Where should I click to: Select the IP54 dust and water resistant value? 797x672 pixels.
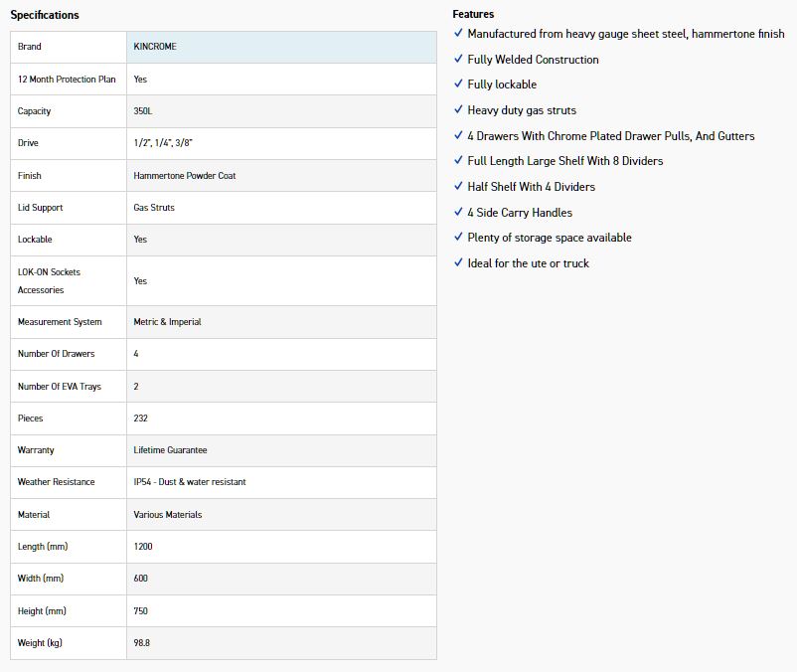[x=190, y=482]
